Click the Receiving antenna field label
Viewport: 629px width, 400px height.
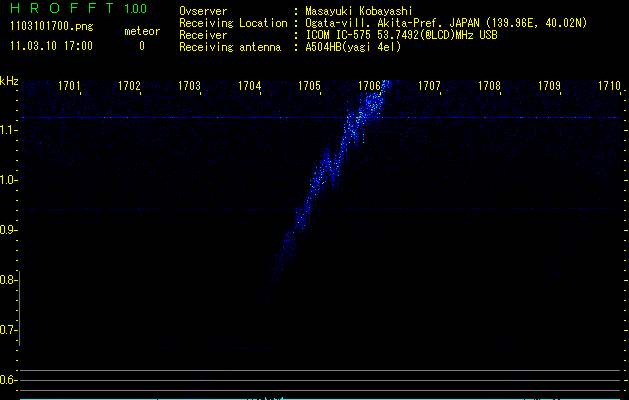coord(230,47)
